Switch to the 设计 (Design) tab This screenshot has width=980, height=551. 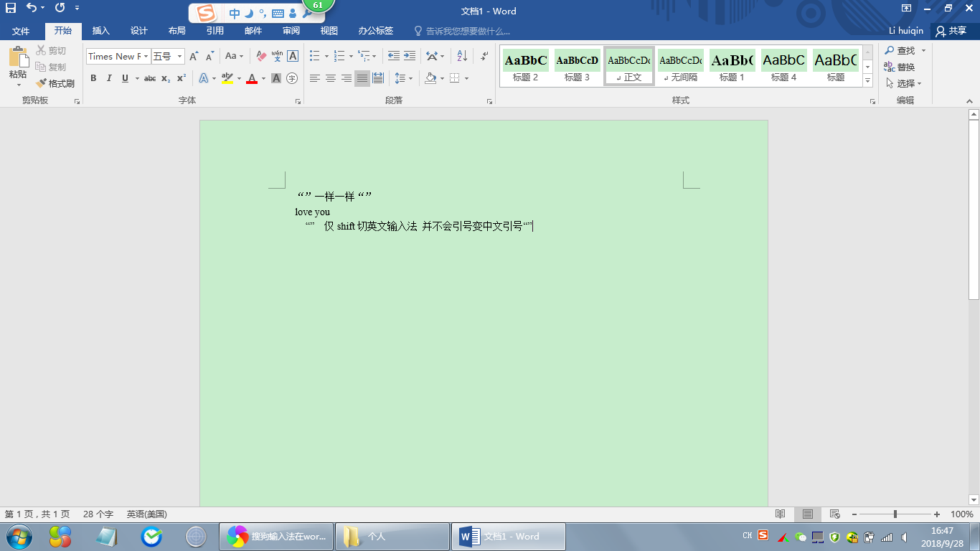[139, 31]
